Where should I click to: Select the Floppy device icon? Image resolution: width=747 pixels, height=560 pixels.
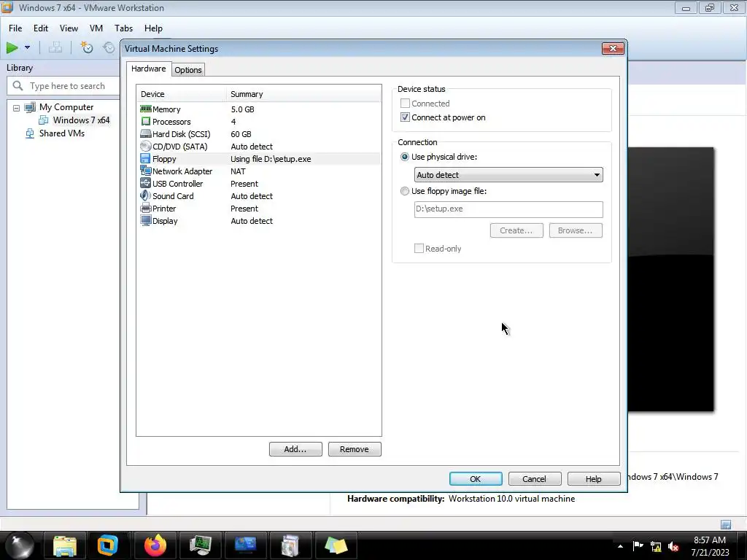[146, 158]
